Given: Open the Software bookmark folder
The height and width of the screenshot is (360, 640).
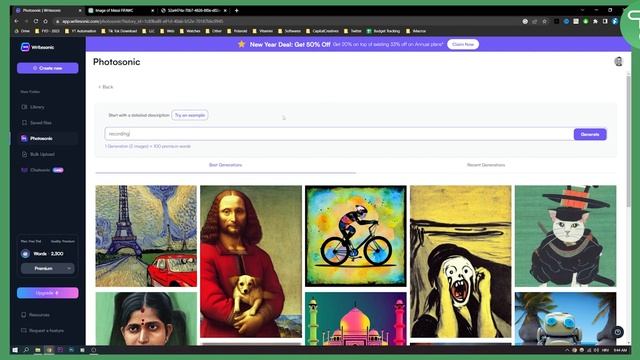Looking at the screenshot, I should (x=289, y=31).
